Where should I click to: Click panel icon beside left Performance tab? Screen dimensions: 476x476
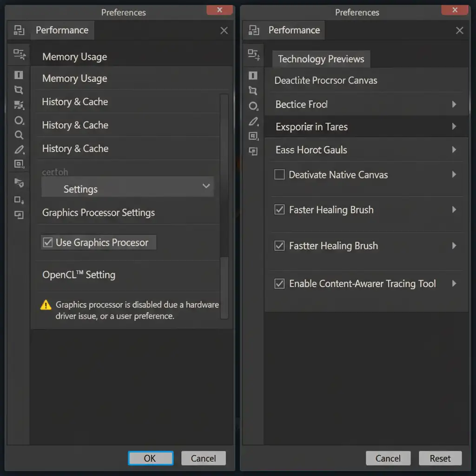point(19,31)
